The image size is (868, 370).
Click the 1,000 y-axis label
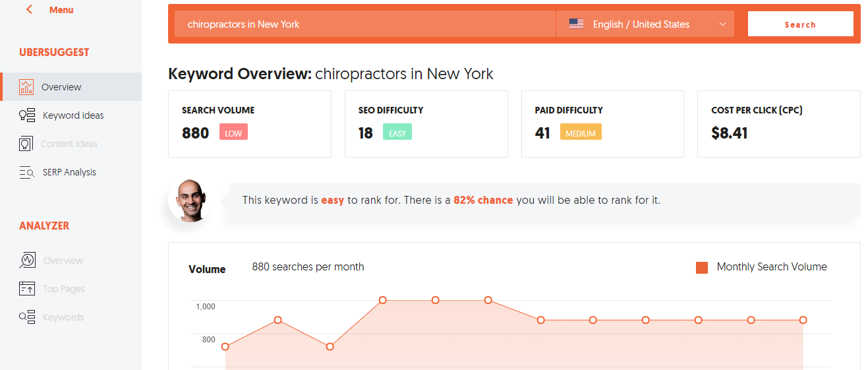pyautogui.click(x=206, y=306)
